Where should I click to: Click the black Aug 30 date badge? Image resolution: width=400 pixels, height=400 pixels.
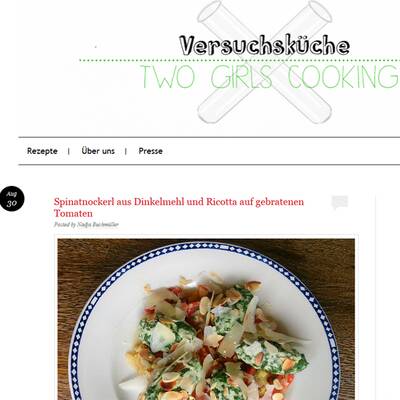click(12, 199)
